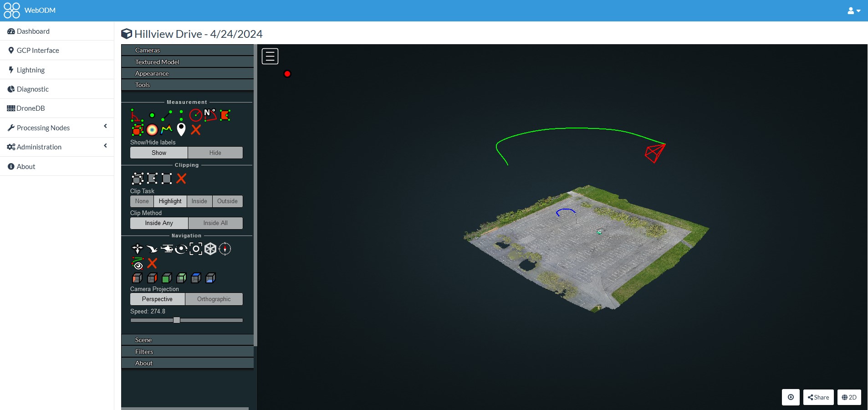Select the angle measurement tool
The image size is (868, 410).
tap(138, 115)
